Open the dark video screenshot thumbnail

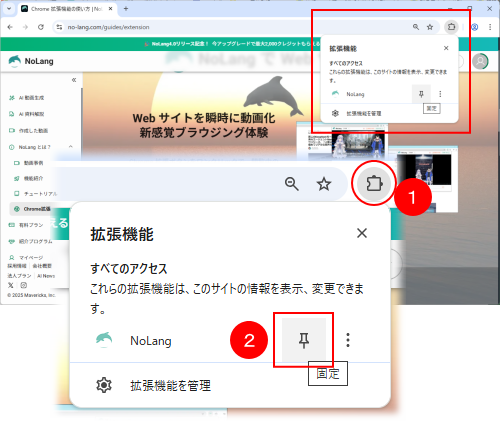point(427,179)
